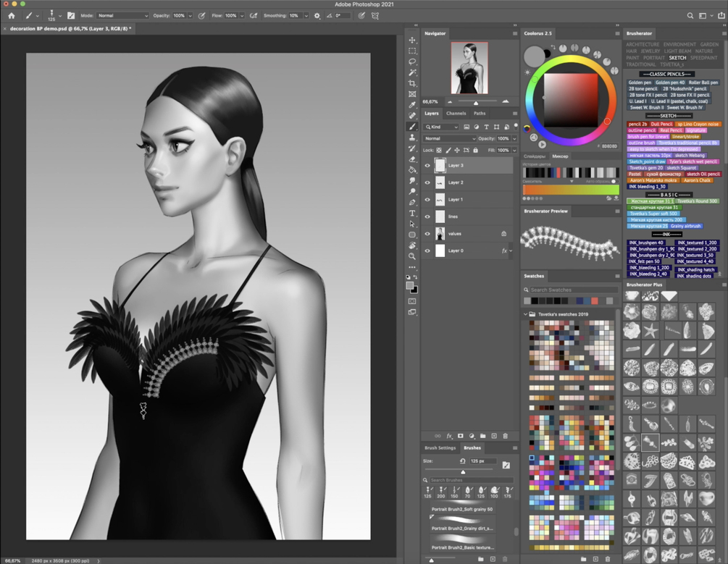Select the Path Selection tool
Image resolution: width=728 pixels, height=564 pixels.
coord(412,224)
